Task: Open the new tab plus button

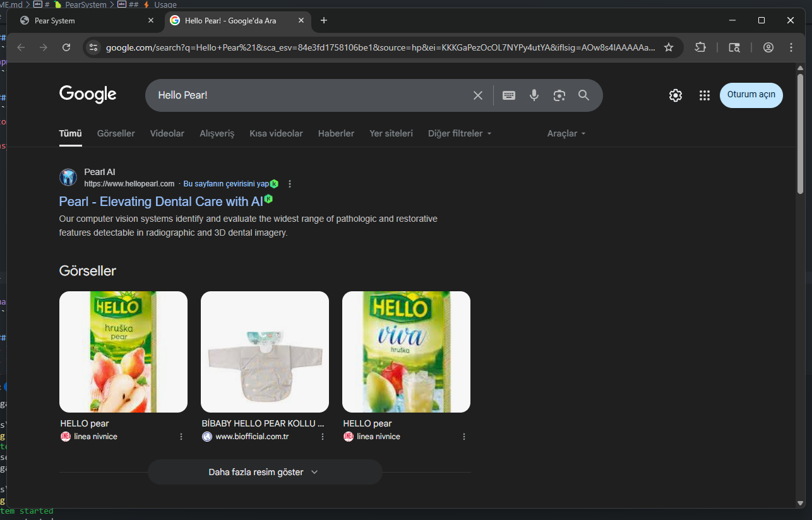Action: pos(324,20)
